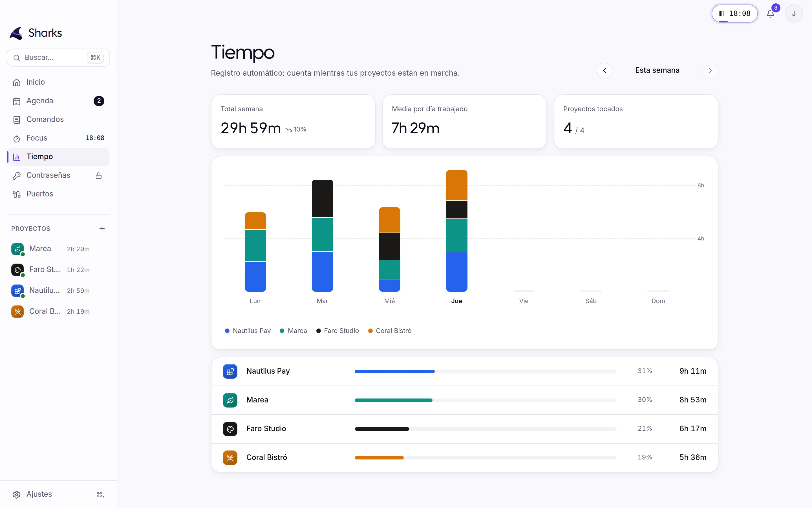Viewport: 812px width, 508px height.
Task: Click the Coral Bistró project icon in the sidebar
Action: [x=17, y=312]
